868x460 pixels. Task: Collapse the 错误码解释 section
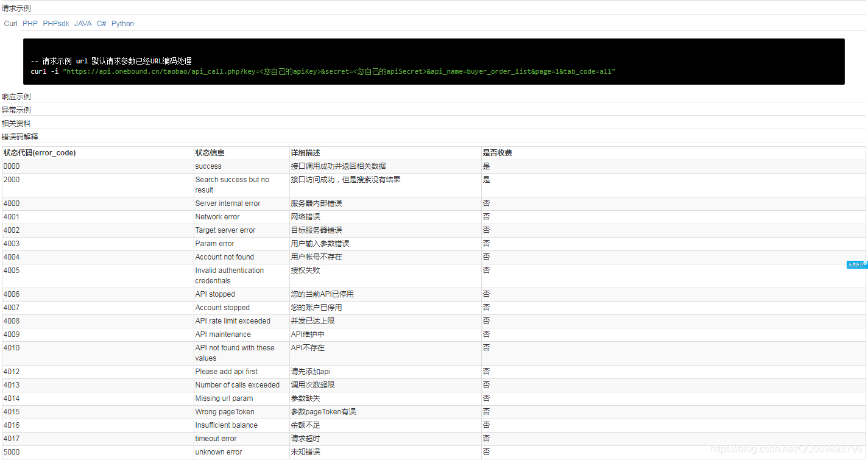coord(20,137)
